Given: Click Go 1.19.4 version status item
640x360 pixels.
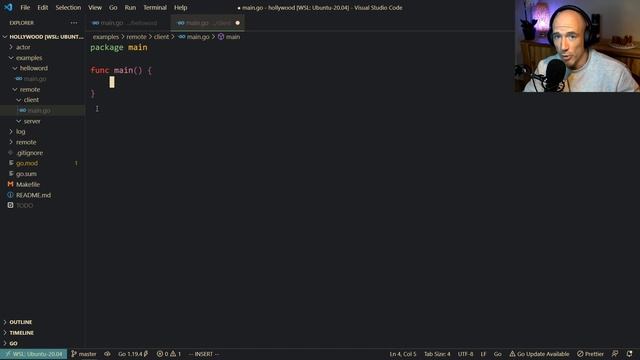Looking at the screenshot, I should pos(133,354).
